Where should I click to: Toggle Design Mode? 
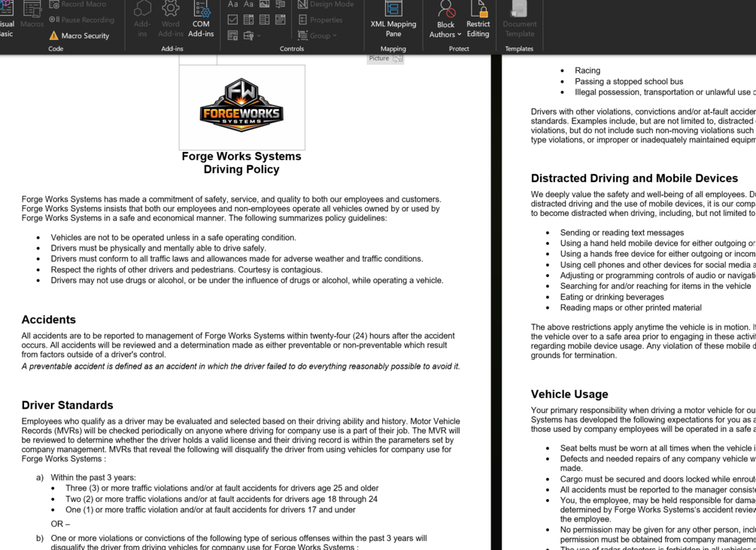click(x=326, y=5)
